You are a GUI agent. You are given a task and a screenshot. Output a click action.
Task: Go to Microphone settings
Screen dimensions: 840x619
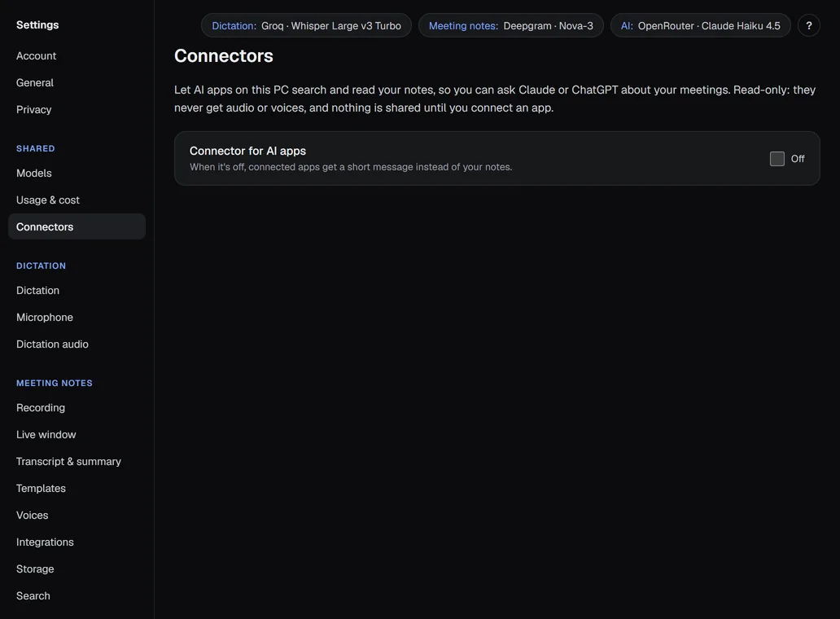pyautogui.click(x=77, y=318)
